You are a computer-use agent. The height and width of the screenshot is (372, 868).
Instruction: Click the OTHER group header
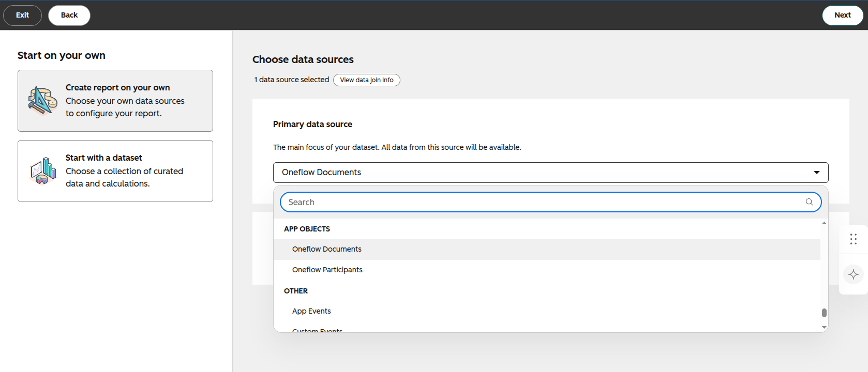click(296, 291)
